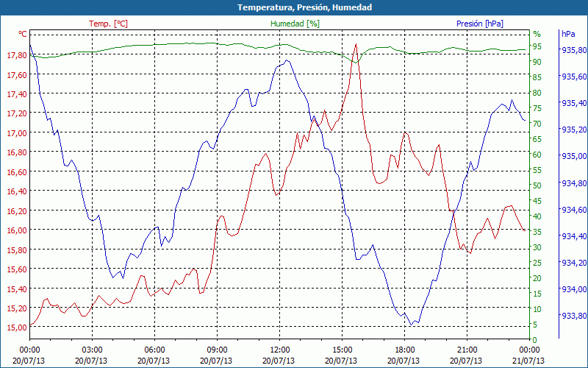Click temperature axis value 15,80

(x=17, y=250)
